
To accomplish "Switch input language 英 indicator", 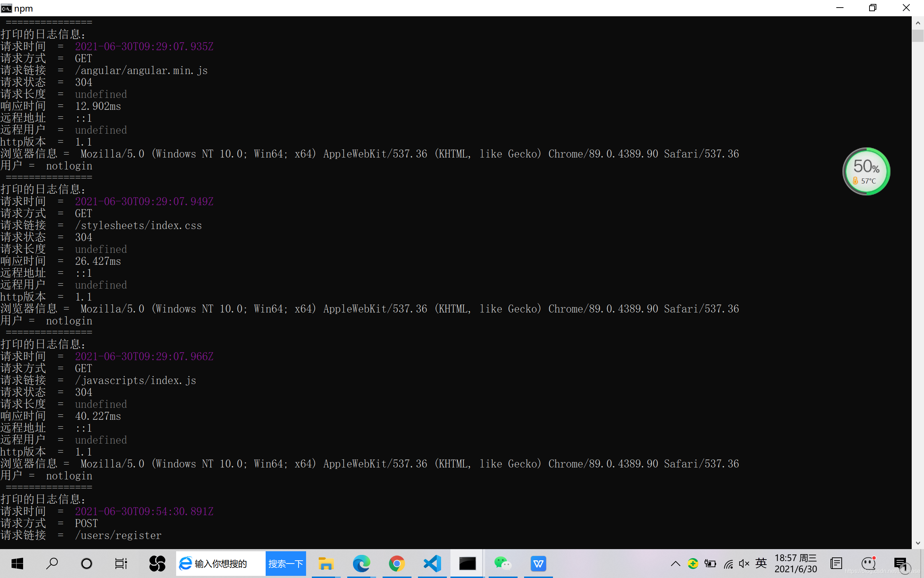I will (x=761, y=563).
